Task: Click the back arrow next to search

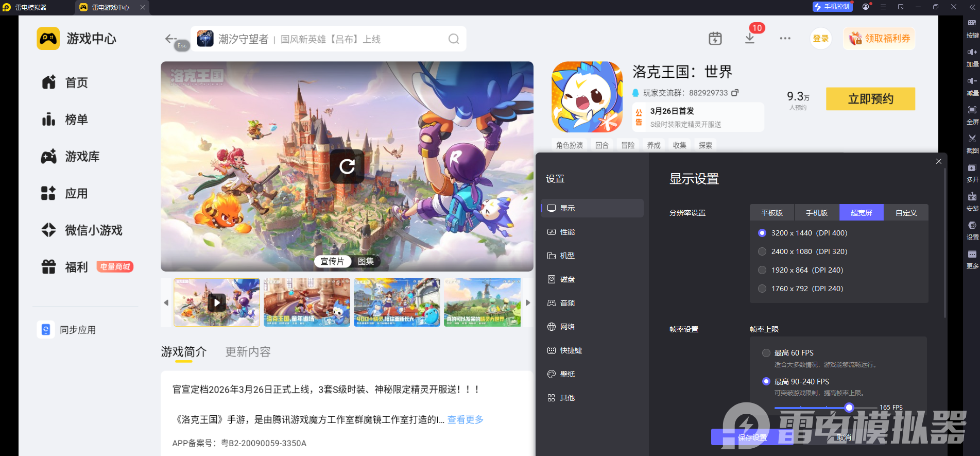Action: pyautogui.click(x=170, y=39)
